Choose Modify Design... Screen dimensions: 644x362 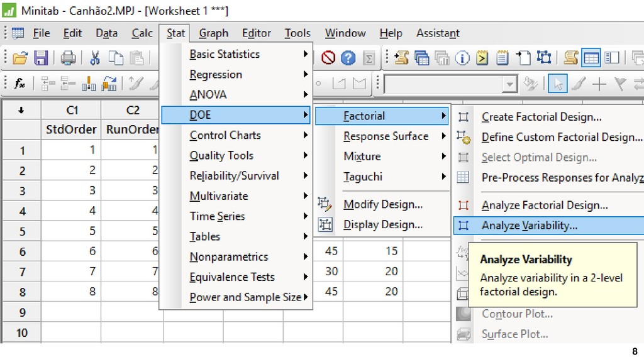(x=382, y=204)
